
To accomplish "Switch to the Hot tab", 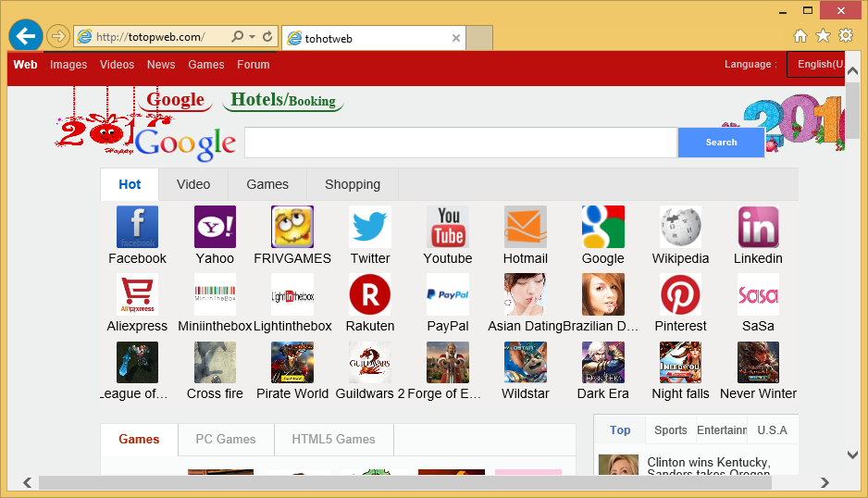I will coord(130,184).
